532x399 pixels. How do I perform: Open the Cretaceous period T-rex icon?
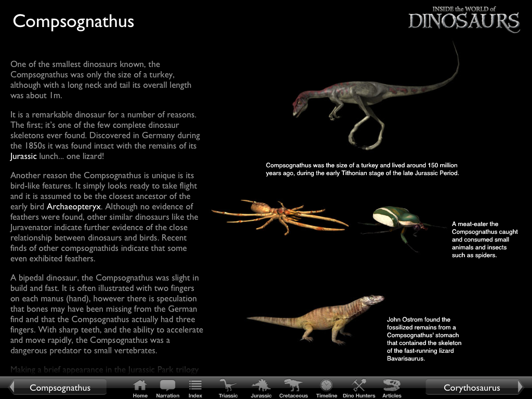pyautogui.click(x=293, y=389)
